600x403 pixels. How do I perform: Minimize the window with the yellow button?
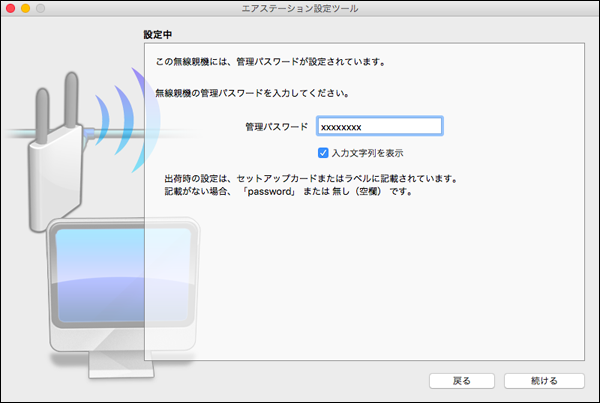30,9
